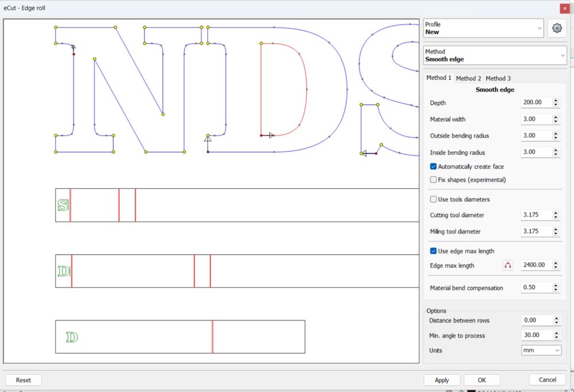574x392 pixels.
Task: Open profile settings gear icon
Action: point(556,28)
